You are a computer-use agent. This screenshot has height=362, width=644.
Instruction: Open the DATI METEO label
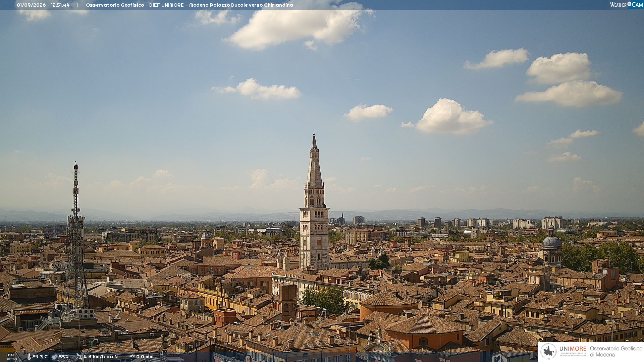12,357
